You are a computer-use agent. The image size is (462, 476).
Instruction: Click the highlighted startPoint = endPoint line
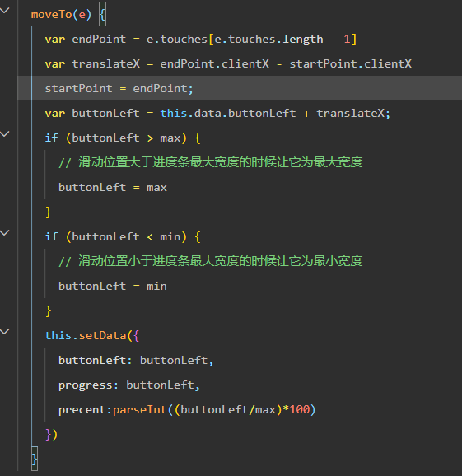pos(240,88)
